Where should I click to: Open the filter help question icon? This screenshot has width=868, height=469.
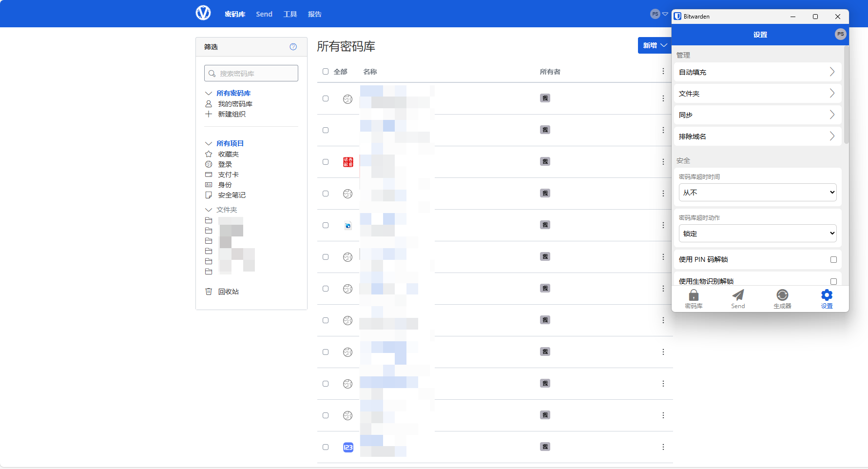coord(293,47)
